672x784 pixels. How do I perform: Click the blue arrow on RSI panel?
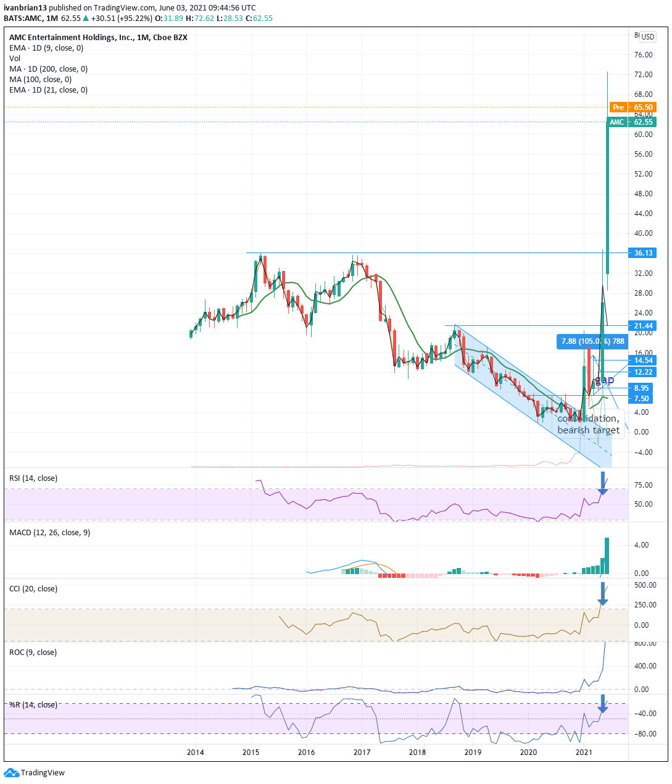(603, 483)
